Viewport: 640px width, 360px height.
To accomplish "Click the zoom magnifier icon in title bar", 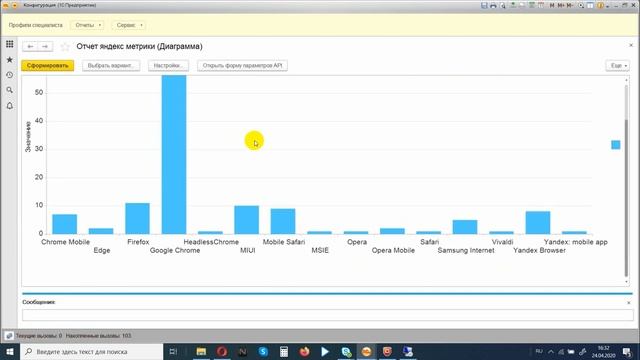I will click(x=581, y=5).
